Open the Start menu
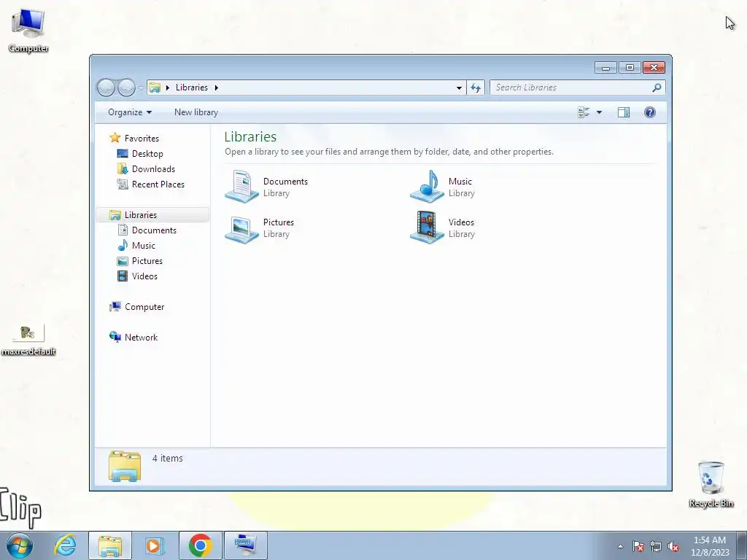This screenshot has width=747, height=560. [x=20, y=545]
